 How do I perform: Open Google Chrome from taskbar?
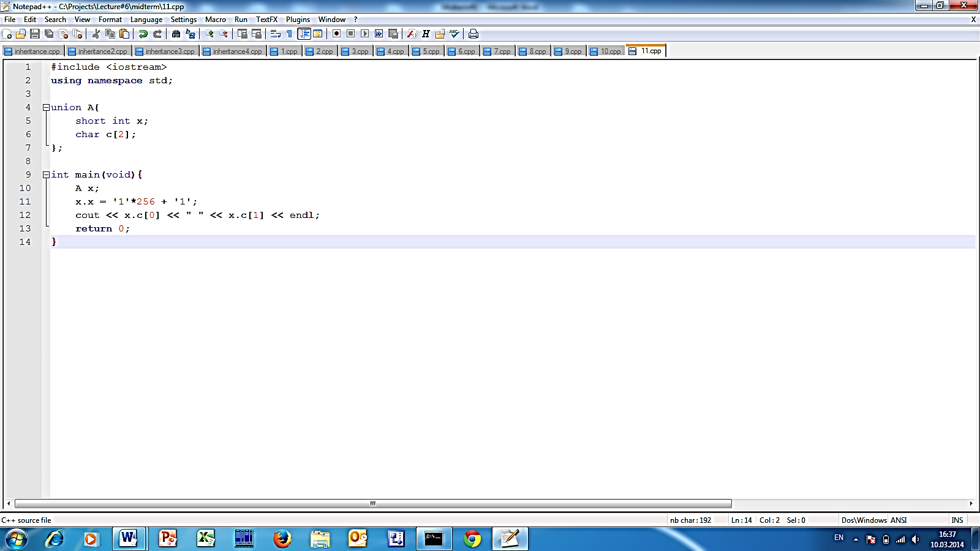[472, 539]
